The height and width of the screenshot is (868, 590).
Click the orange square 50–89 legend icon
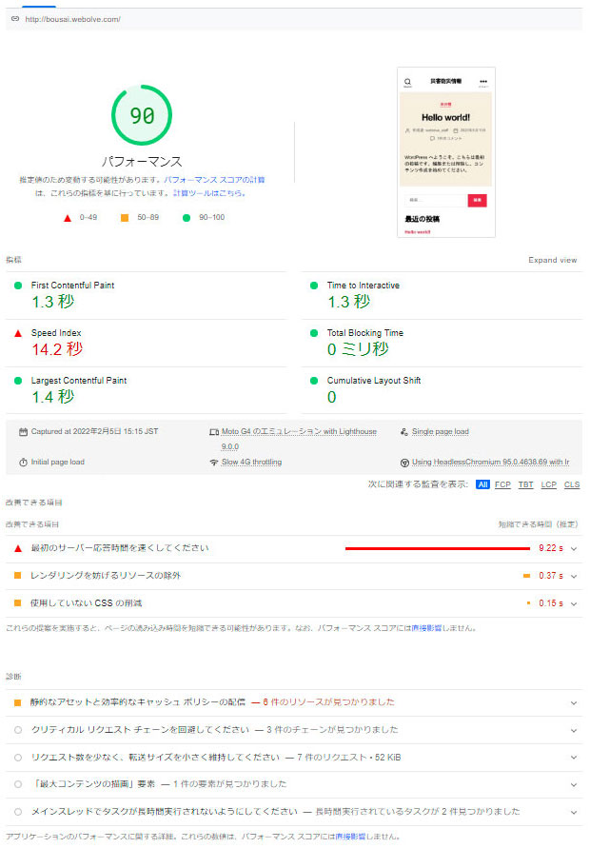click(x=125, y=218)
